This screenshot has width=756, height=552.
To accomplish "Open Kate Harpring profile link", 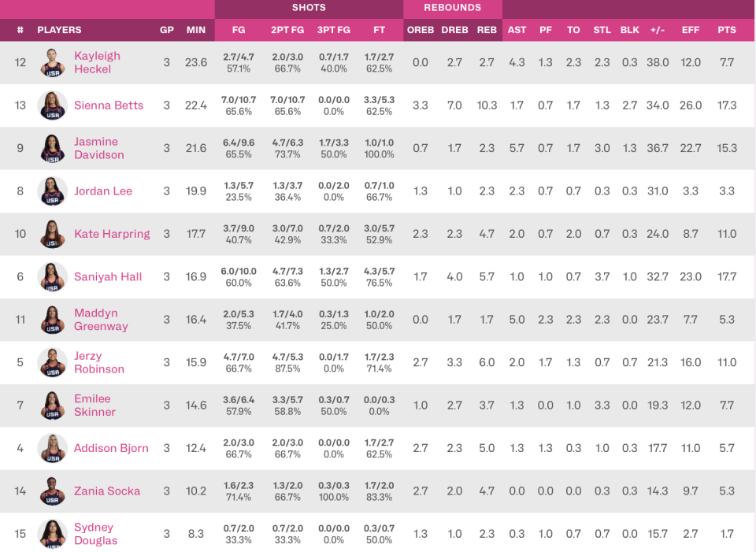I will pos(112,235).
